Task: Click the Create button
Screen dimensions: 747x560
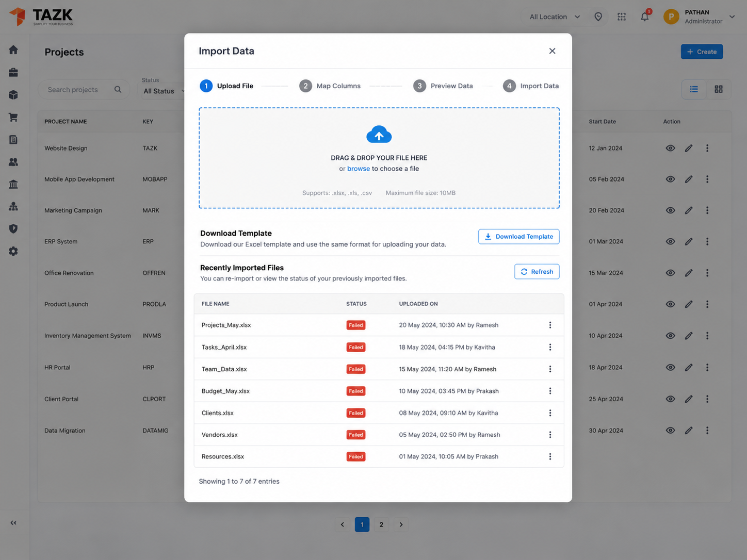Action: [x=702, y=52]
